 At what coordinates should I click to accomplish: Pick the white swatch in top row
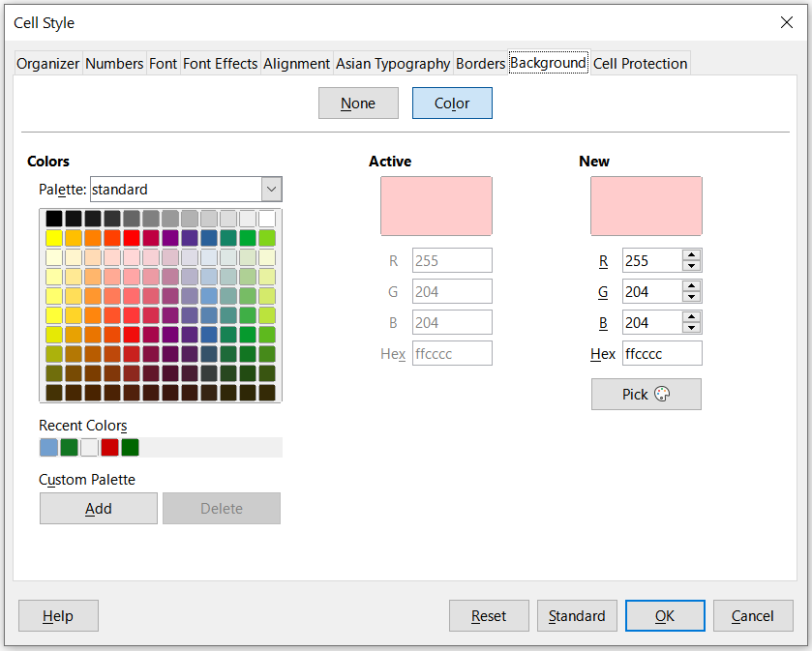267,219
